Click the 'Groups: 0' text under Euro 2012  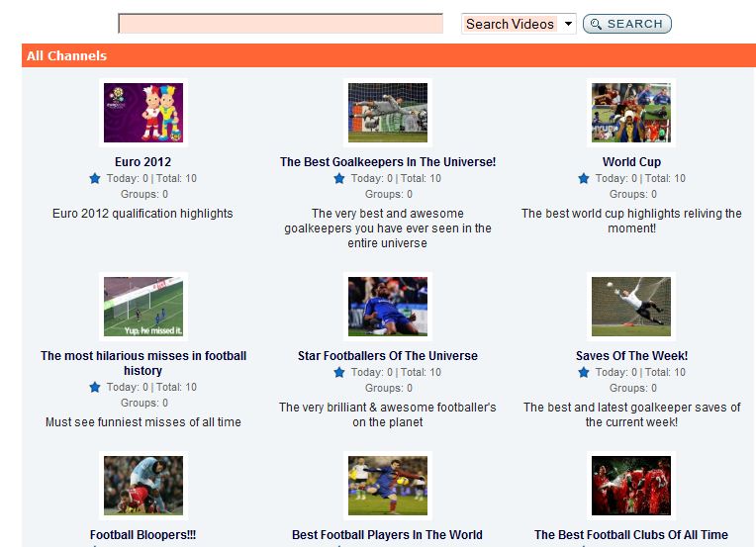coord(144,194)
